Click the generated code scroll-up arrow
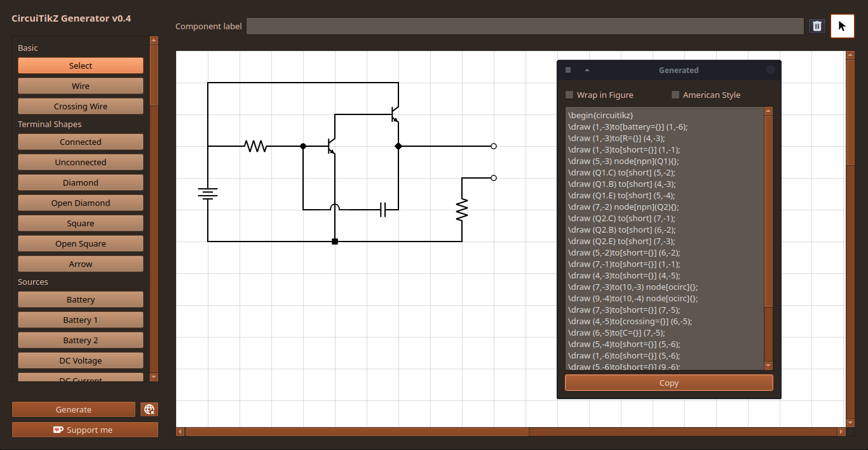This screenshot has height=450, width=868. [x=768, y=111]
